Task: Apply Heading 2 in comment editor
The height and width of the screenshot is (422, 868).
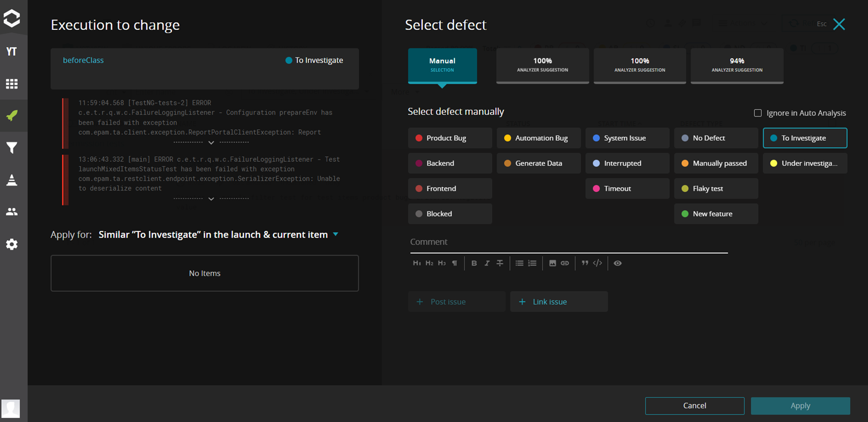Action: tap(429, 263)
